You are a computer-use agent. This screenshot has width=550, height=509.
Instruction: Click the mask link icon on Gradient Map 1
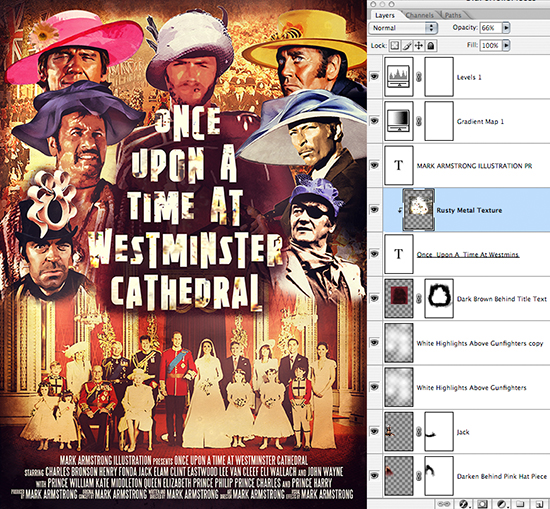[419, 121]
